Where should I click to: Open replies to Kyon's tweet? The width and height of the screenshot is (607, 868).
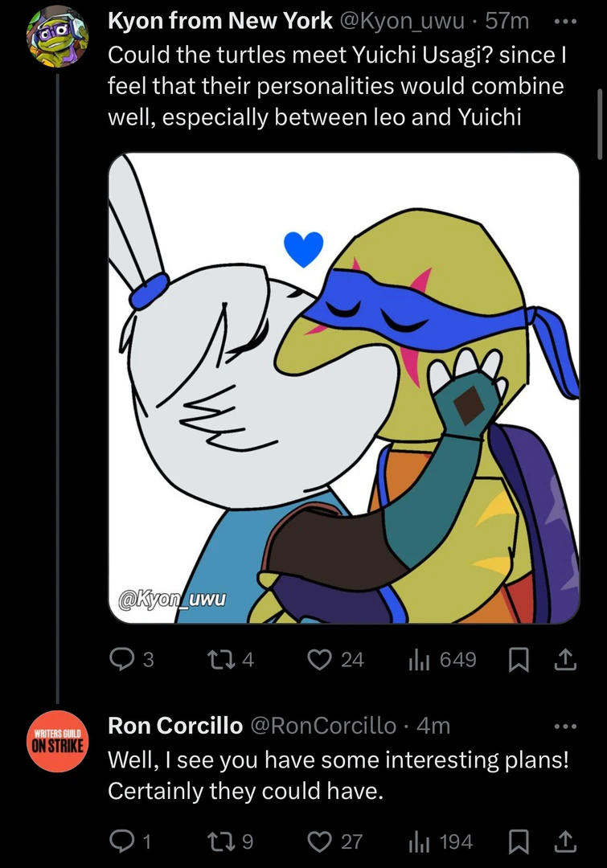click(x=122, y=660)
